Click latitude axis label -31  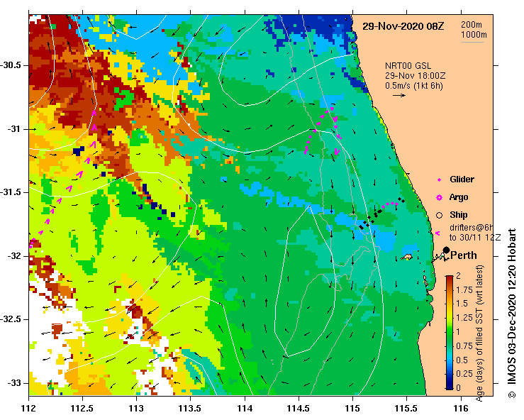tap(13, 129)
